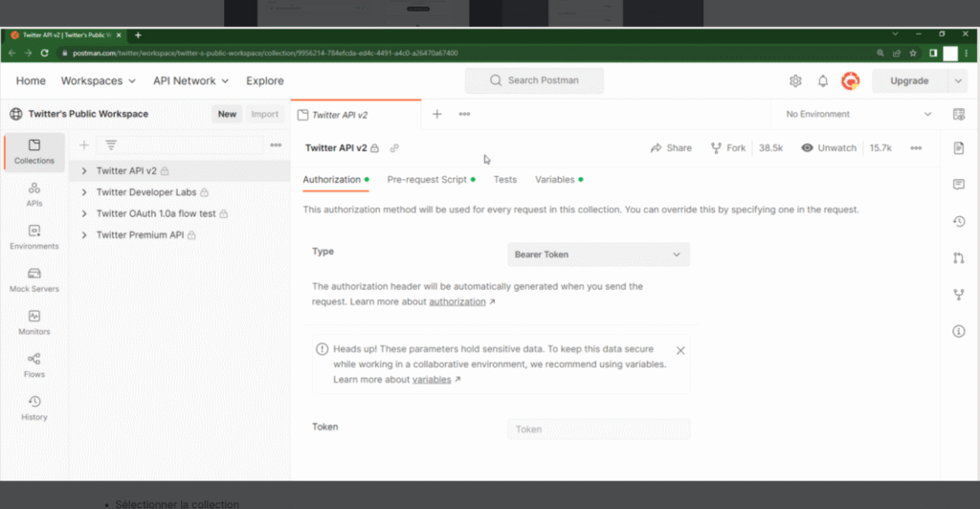Click the settings gear icon
The width and height of the screenshot is (980, 509).
pyautogui.click(x=795, y=80)
